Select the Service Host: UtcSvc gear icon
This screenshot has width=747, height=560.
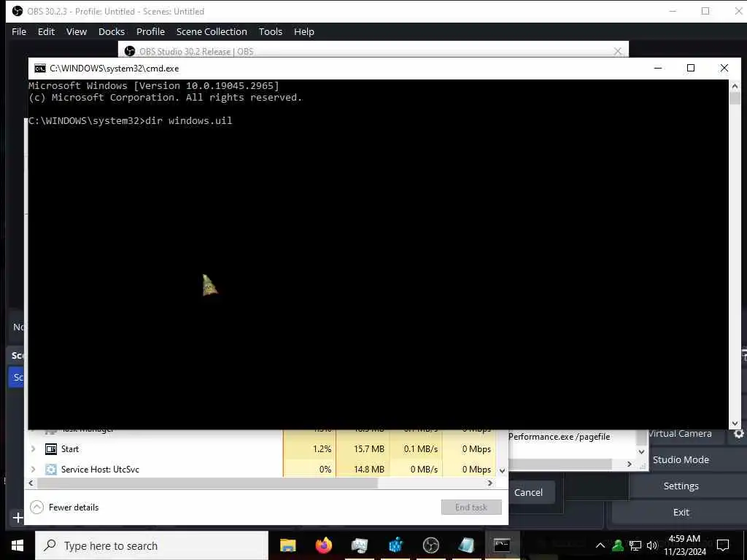(x=50, y=469)
